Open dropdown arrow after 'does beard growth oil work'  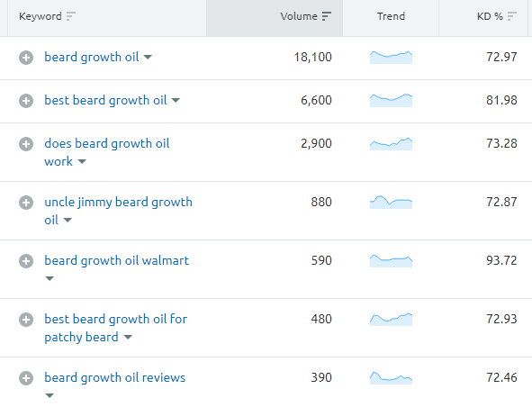point(82,161)
